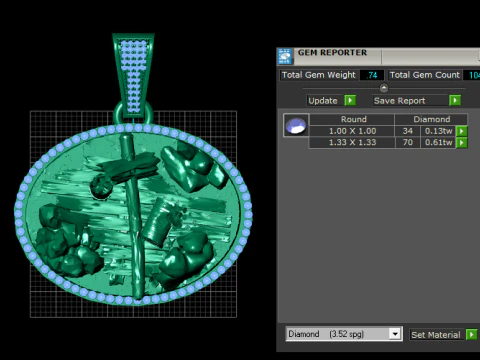Click the Save Report button
Image resolution: width=480 pixels, height=360 pixels.
pyautogui.click(x=411, y=101)
